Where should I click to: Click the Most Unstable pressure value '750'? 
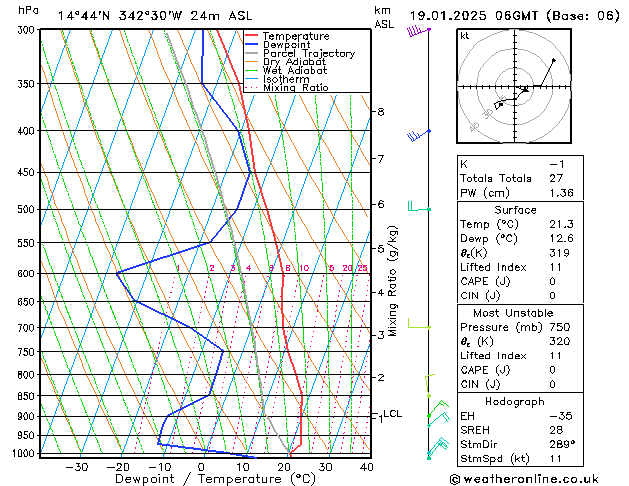click(x=560, y=327)
